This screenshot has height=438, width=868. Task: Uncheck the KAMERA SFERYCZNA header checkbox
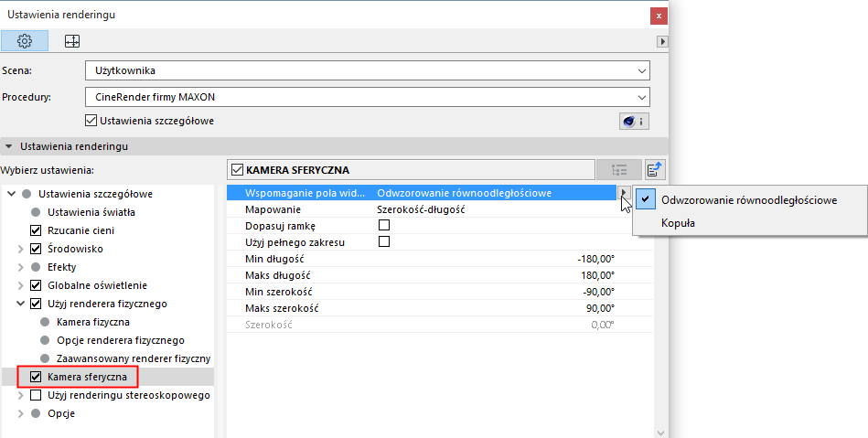pyautogui.click(x=238, y=170)
